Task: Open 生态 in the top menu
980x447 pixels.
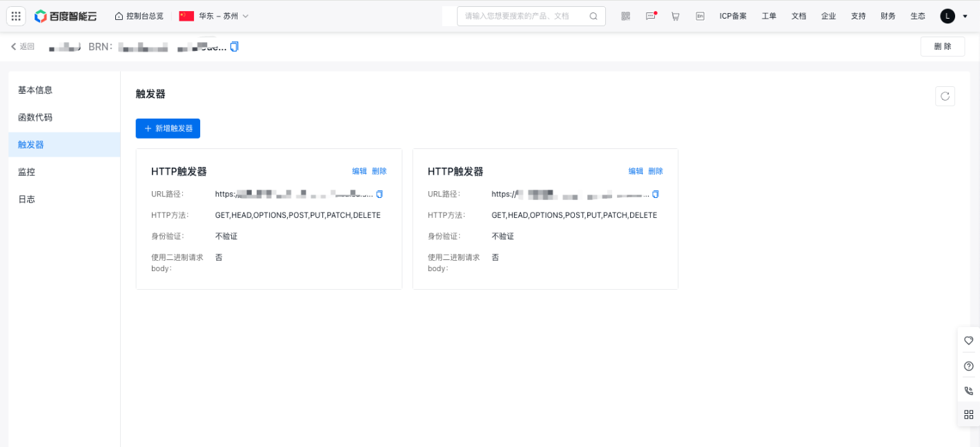Action: 918,16
